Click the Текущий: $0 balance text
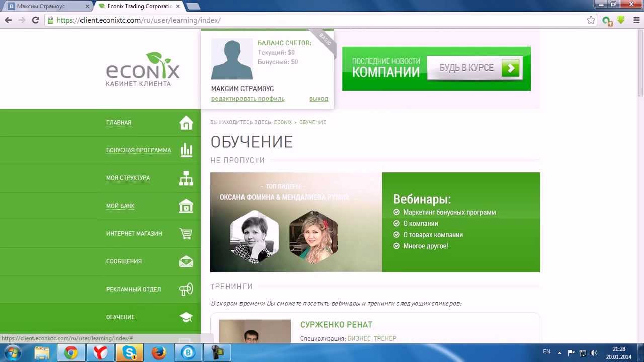Screen dimensions: 644x362 pos(276,53)
